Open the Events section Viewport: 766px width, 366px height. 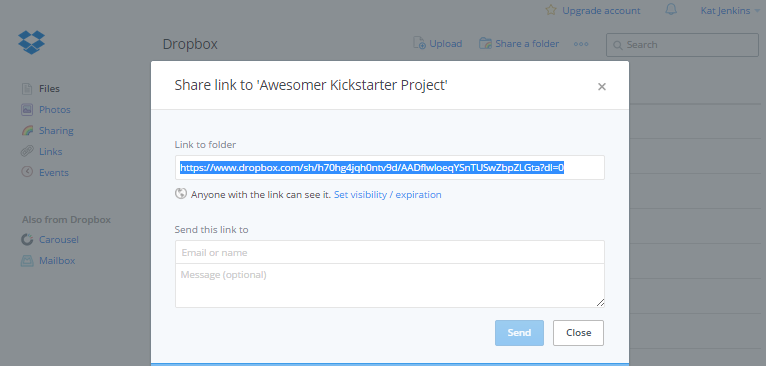[54, 172]
